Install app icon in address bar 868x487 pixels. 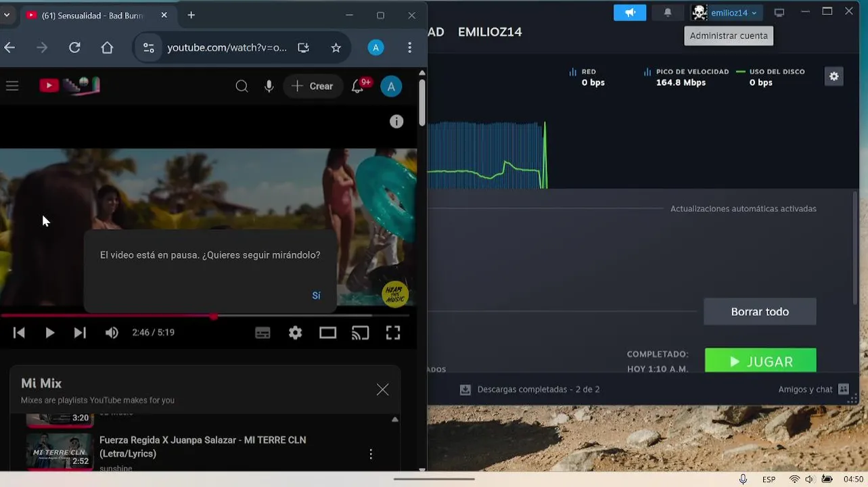pos(303,47)
